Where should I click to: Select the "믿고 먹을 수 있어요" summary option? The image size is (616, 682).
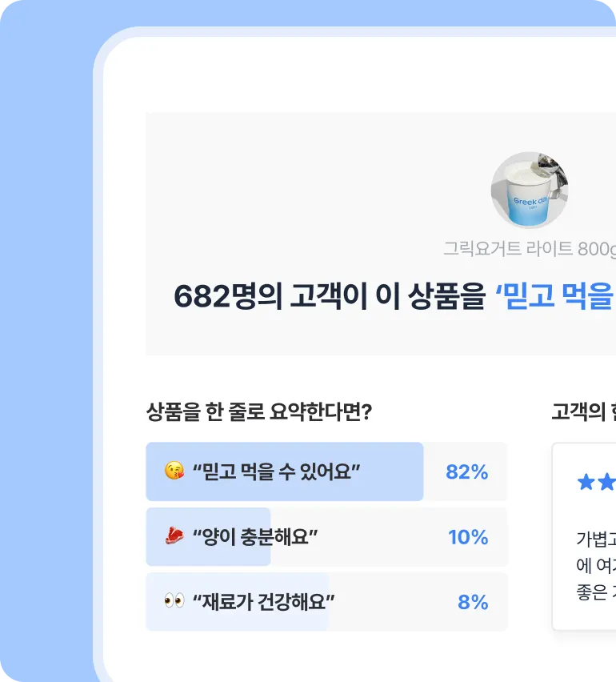[277, 471]
